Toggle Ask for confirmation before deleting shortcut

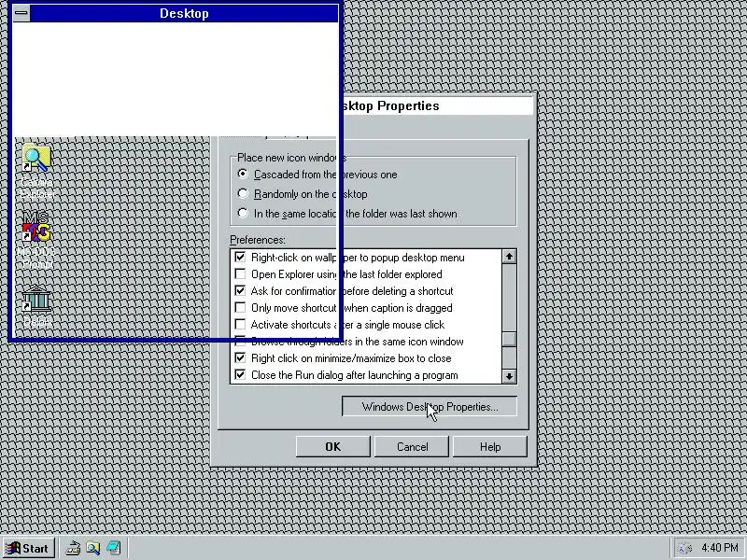[344, 291]
